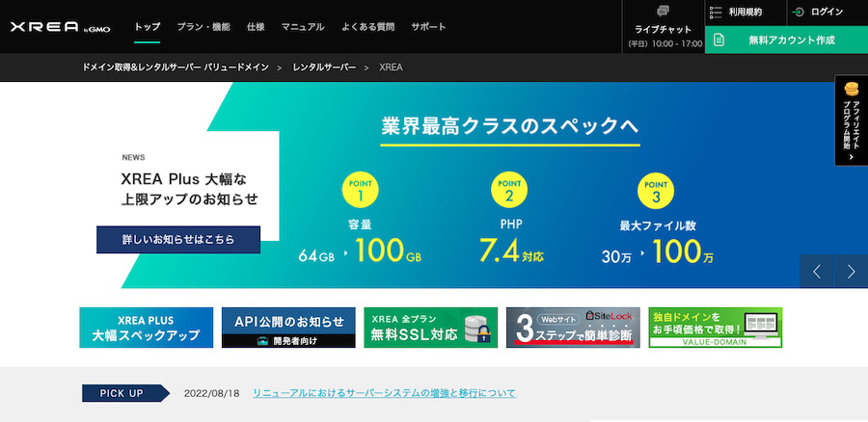Open the 利用規約 link
This screenshot has width=868, height=422.
pos(746,13)
